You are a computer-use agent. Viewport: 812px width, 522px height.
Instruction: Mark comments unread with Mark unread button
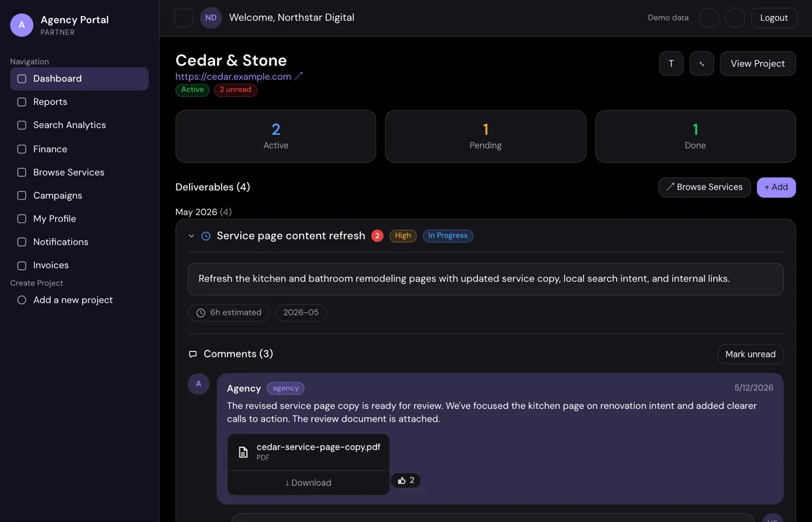click(x=751, y=354)
